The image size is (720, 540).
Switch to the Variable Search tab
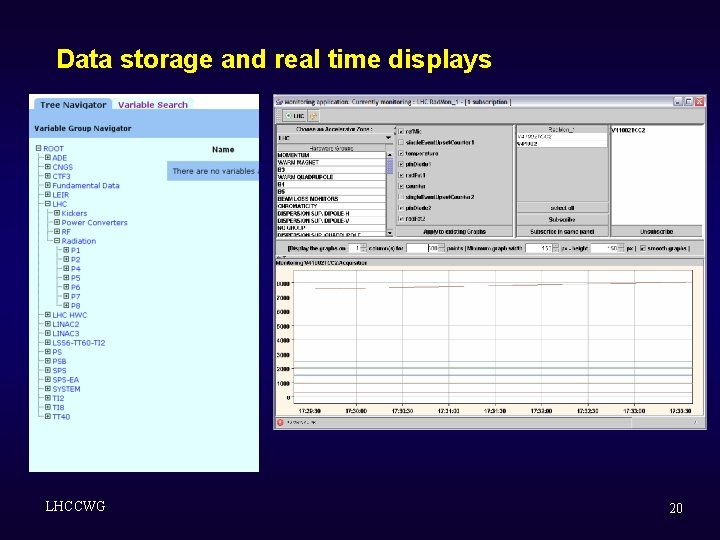[153, 105]
